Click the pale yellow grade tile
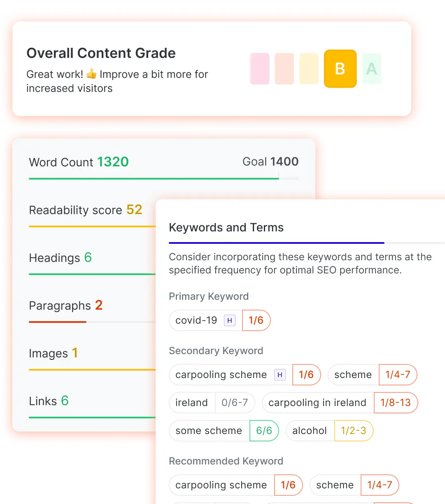This screenshot has width=445, height=504. 309,69
